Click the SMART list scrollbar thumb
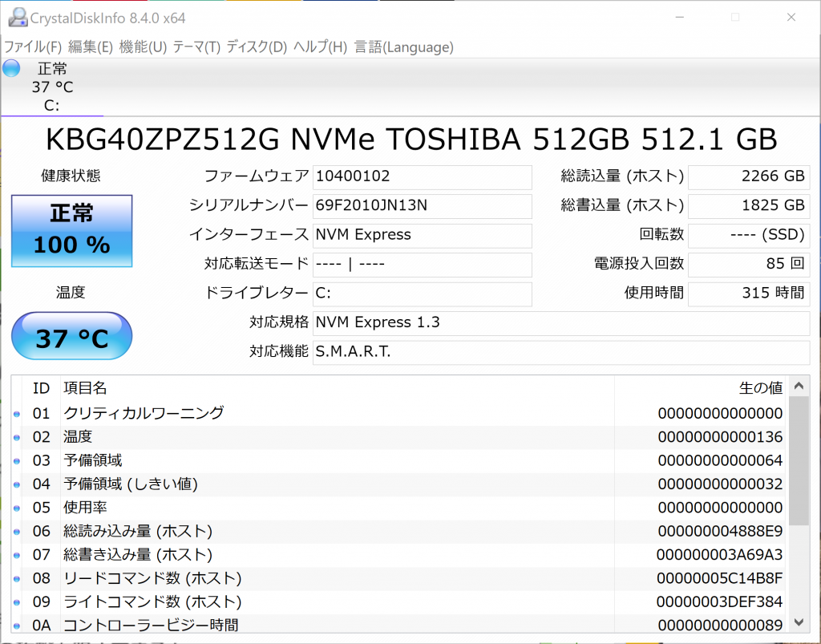Image resolution: width=821 pixels, height=644 pixels. click(799, 461)
